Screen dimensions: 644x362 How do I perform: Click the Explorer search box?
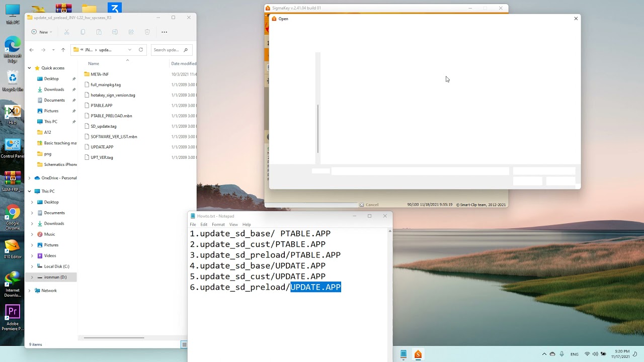171,50
